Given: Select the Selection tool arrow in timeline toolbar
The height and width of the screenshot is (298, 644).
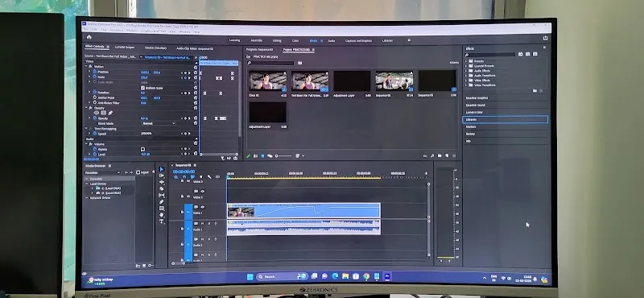Looking at the screenshot, I should point(162,169).
